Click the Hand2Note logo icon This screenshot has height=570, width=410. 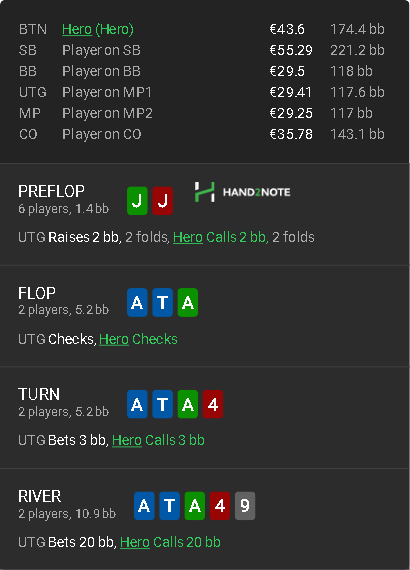click(x=205, y=192)
